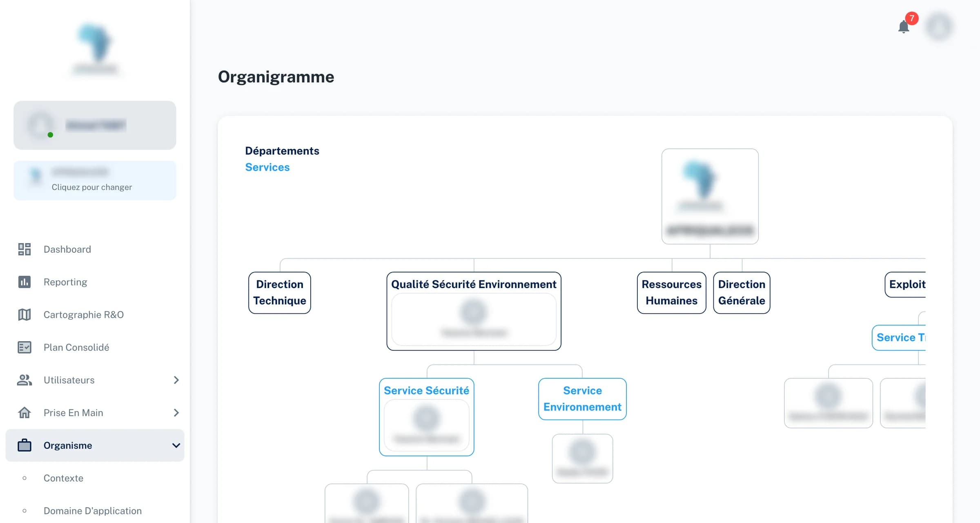Open the user profile card in sidebar
Image resolution: width=980 pixels, height=523 pixels.
pyautogui.click(x=95, y=125)
